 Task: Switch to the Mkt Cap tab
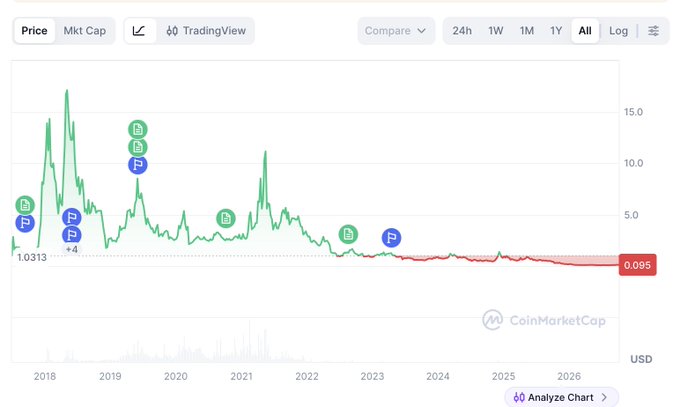click(x=85, y=31)
